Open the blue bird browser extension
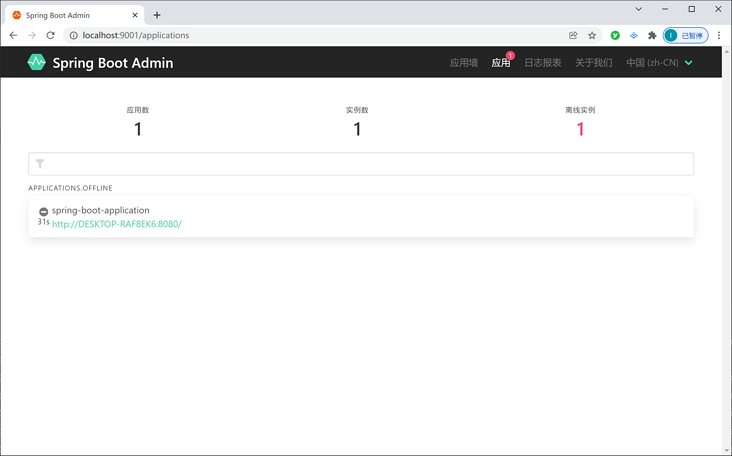This screenshot has height=456, width=732. [x=633, y=35]
